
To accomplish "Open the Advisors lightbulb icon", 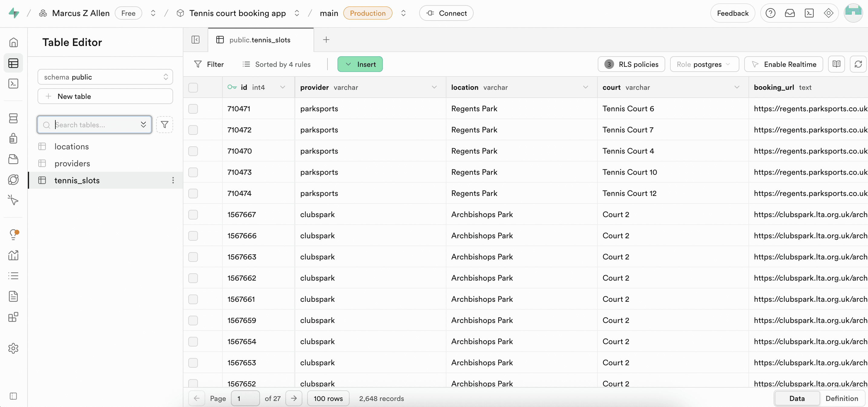I will [x=14, y=234].
